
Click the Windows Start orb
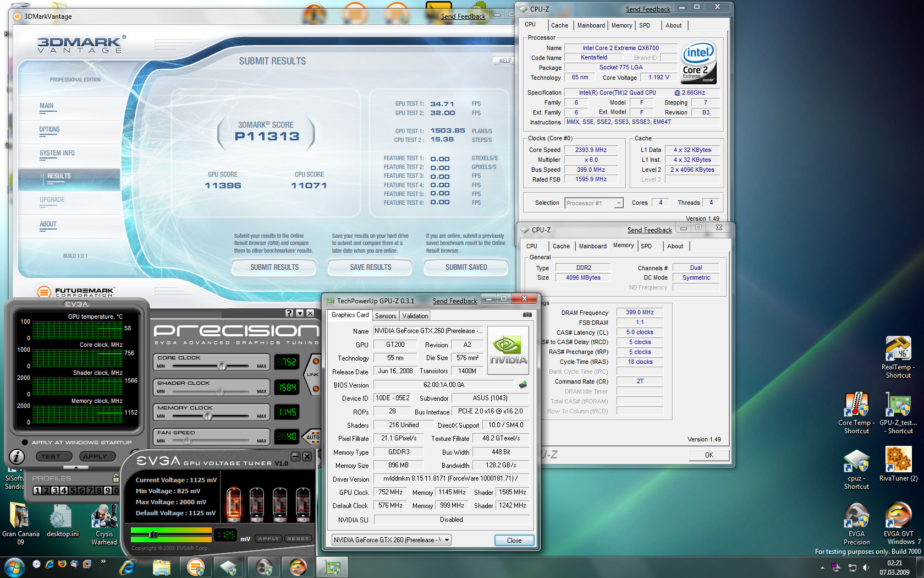pyautogui.click(x=14, y=566)
